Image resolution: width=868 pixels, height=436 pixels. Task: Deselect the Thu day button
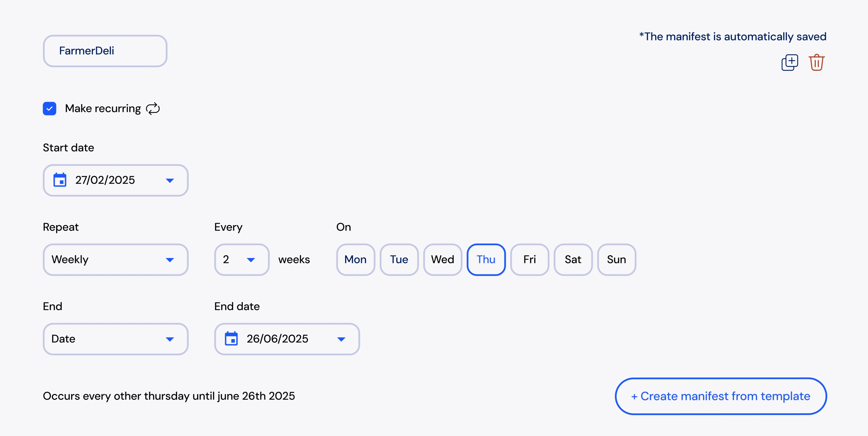(486, 259)
